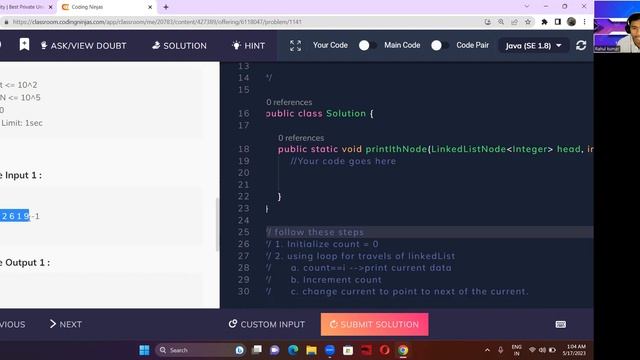Click the browser address bar URL

157,22
